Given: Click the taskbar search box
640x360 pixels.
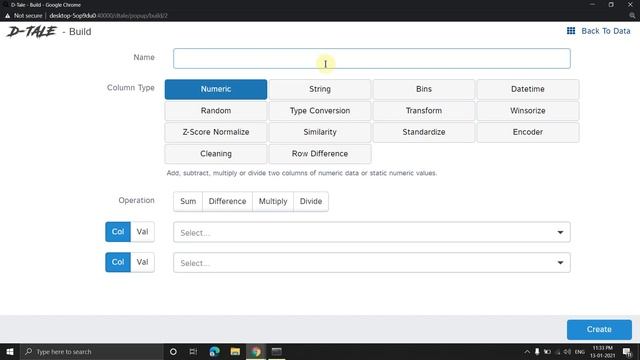Looking at the screenshot, I should [91, 351].
